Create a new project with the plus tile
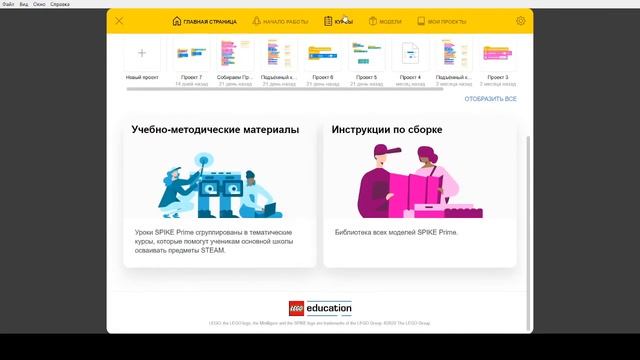This screenshot has height=360, width=640. coord(142,53)
